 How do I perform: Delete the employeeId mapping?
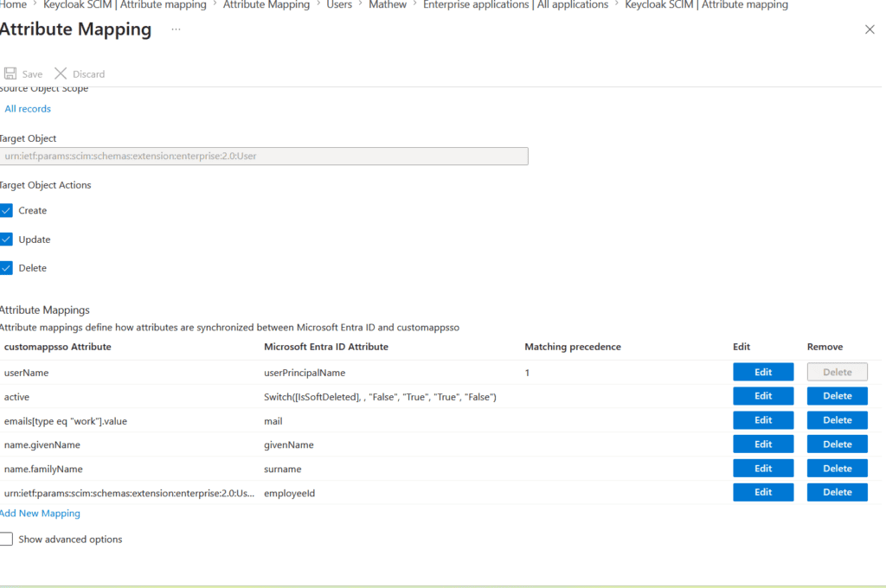(837, 492)
